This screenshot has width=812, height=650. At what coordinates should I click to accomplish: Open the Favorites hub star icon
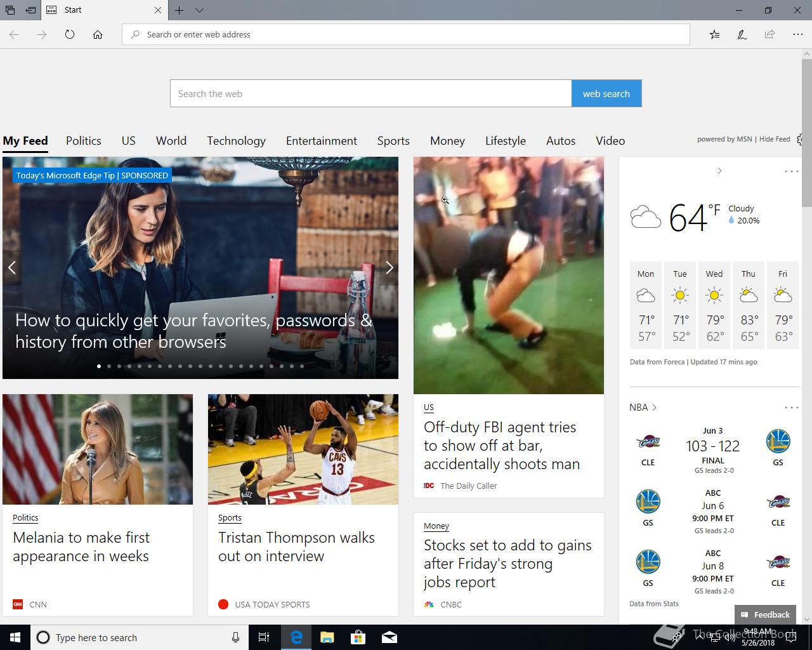tap(714, 34)
